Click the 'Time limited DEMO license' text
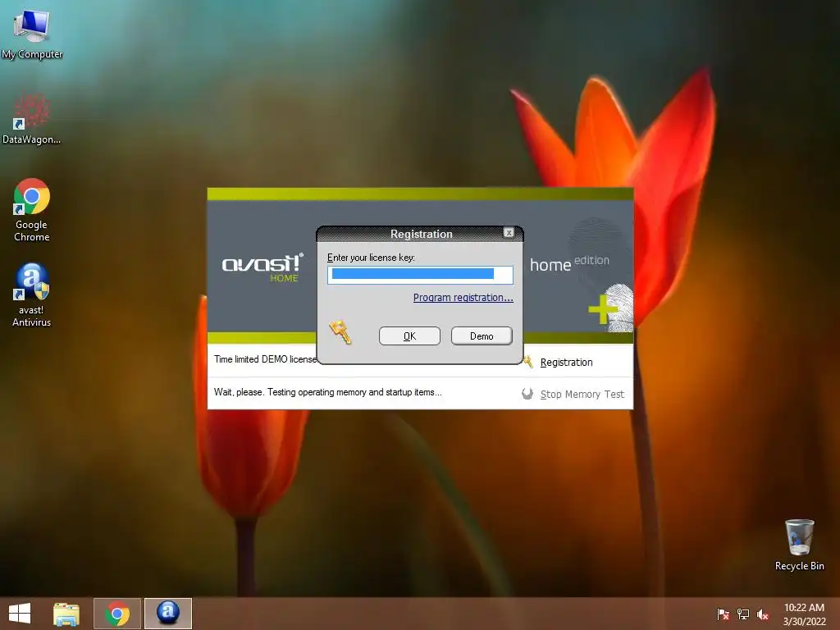Image resolution: width=840 pixels, height=630 pixels. point(265,359)
